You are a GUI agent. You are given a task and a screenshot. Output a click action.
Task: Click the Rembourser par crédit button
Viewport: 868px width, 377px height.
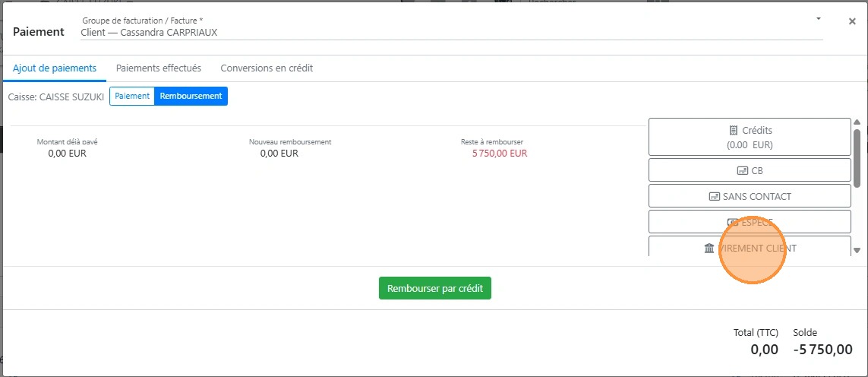pos(435,289)
